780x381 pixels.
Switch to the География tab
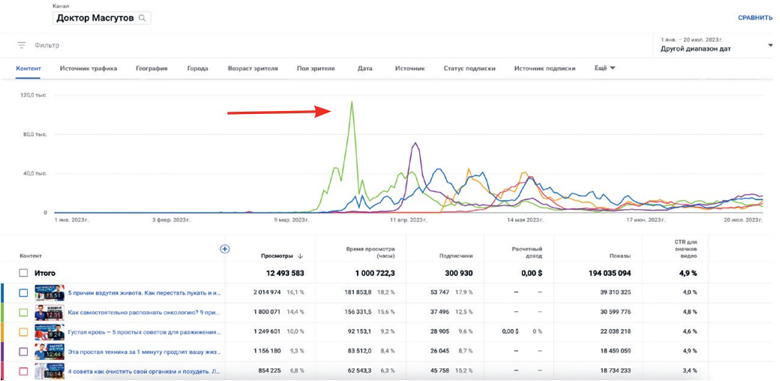151,69
